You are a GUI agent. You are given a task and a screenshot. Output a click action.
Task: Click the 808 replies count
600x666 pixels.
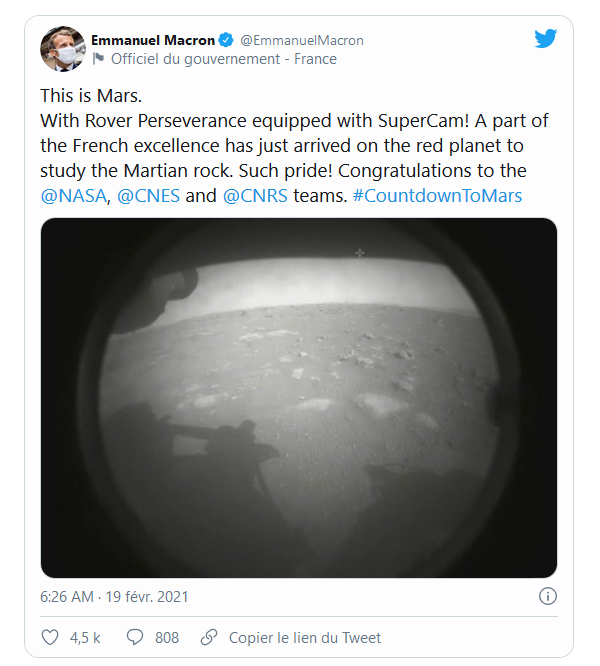[x=167, y=637]
